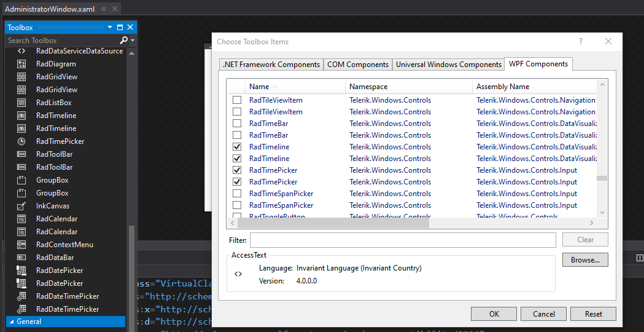
Task: Click into the Filter text field
Action: tap(403, 240)
